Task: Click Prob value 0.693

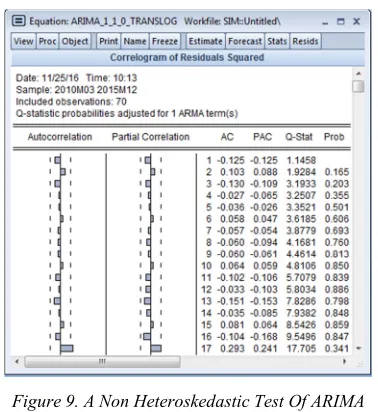Action: [337, 231]
